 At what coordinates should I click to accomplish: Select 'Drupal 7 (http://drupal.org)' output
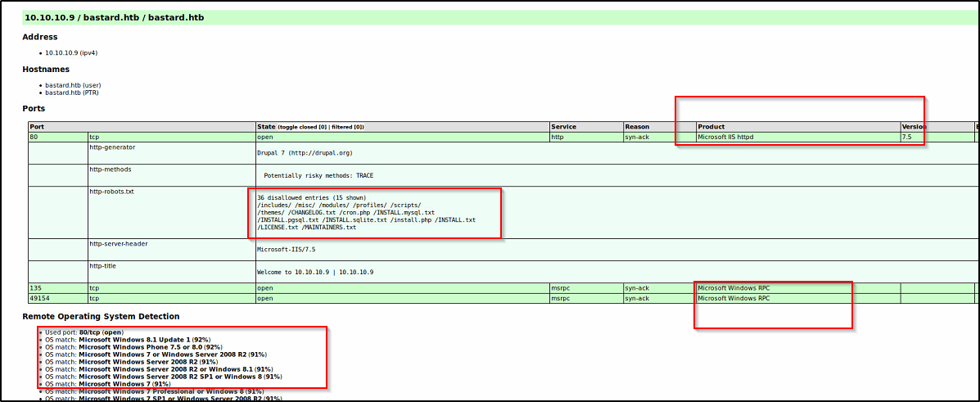(306, 152)
